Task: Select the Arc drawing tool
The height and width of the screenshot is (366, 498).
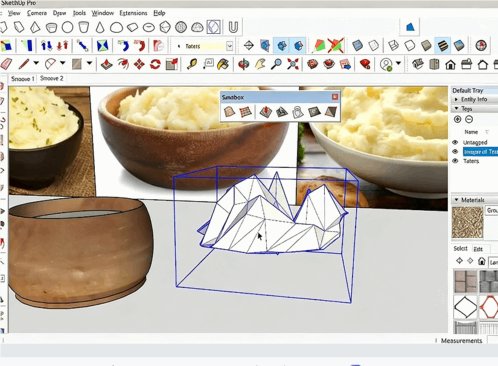Action: [50, 64]
